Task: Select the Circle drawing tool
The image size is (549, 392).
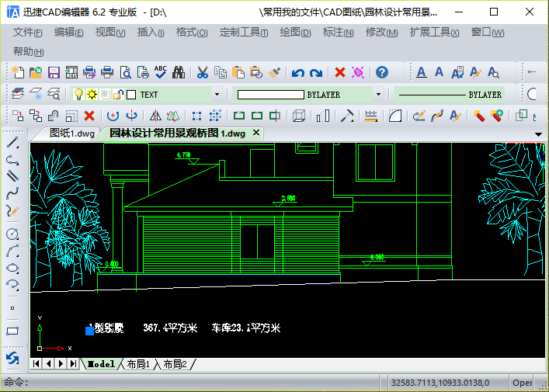Action: point(12,234)
